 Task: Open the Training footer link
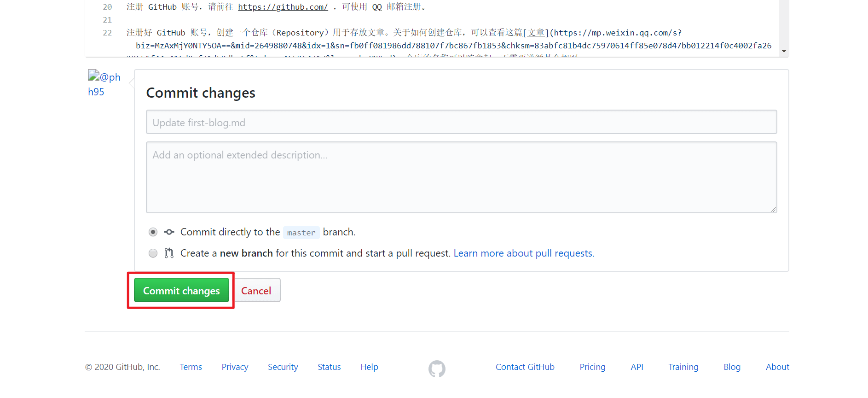tap(683, 367)
